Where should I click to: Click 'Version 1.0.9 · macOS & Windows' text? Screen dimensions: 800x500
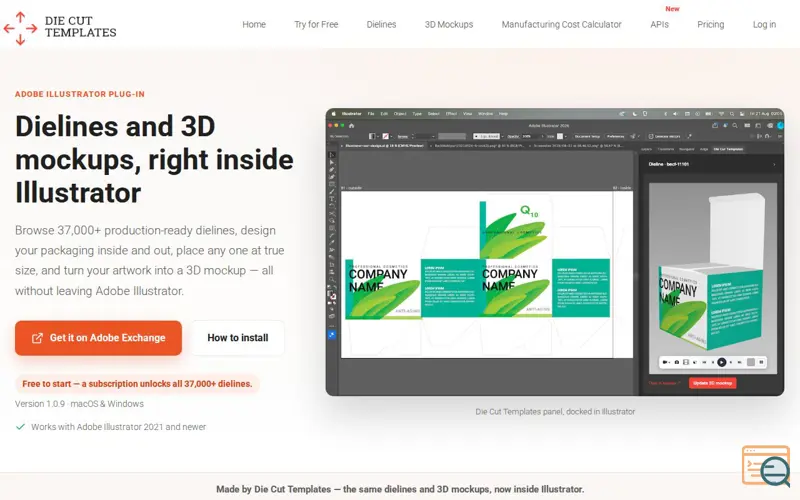(x=79, y=404)
